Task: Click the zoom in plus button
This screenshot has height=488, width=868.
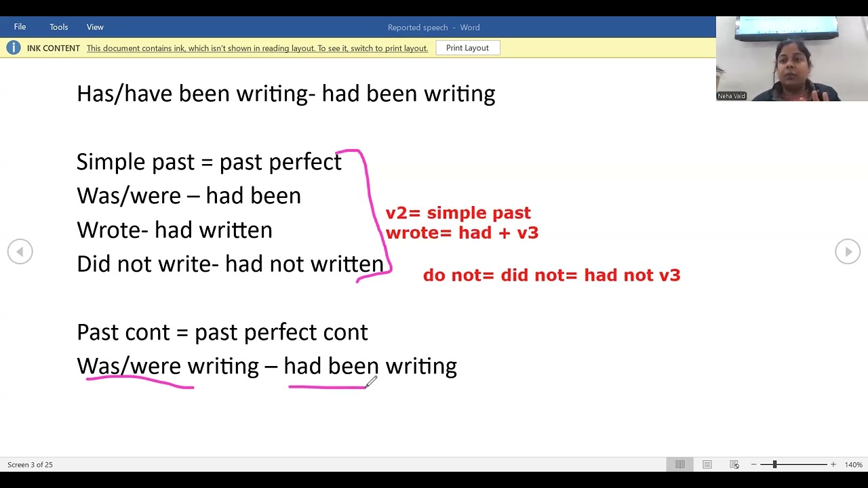Action: click(x=833, y=464)
